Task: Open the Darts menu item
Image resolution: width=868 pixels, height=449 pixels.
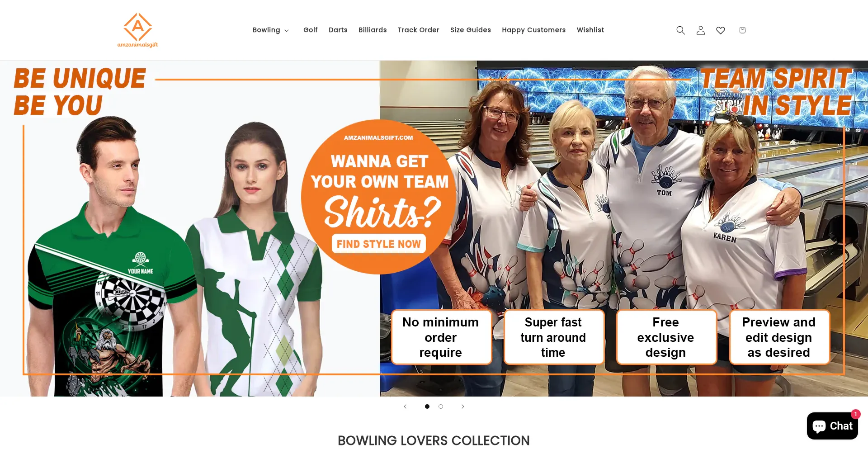Action: tap(338, 30)
